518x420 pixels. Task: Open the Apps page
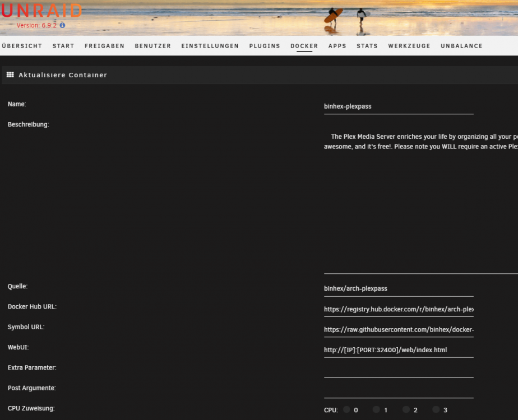tap(337, 46)
